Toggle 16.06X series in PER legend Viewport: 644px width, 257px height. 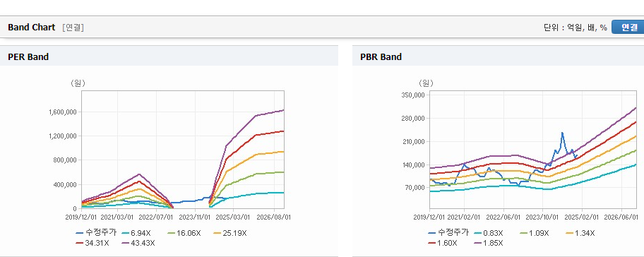pyautogui.click(x=184, y=233)
